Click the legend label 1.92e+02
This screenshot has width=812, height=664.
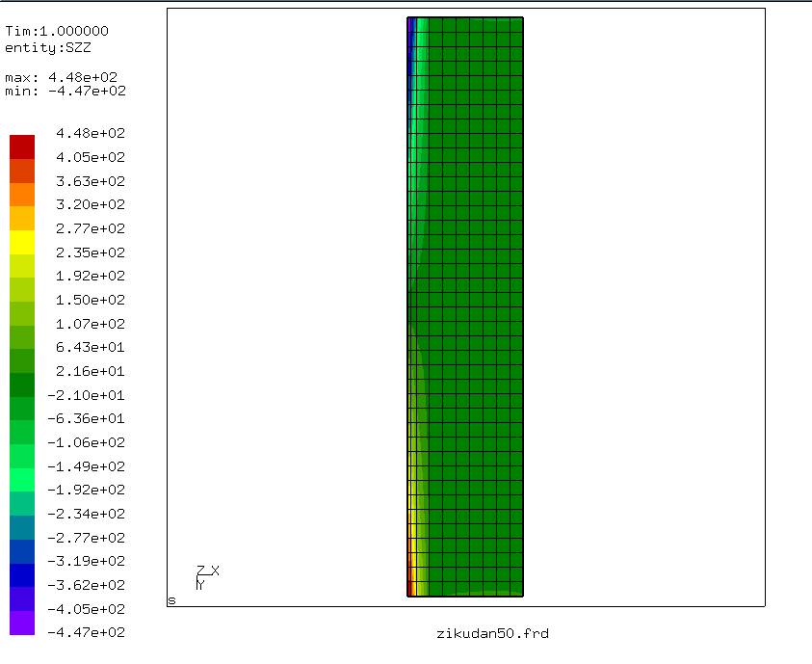click(91, 276)
